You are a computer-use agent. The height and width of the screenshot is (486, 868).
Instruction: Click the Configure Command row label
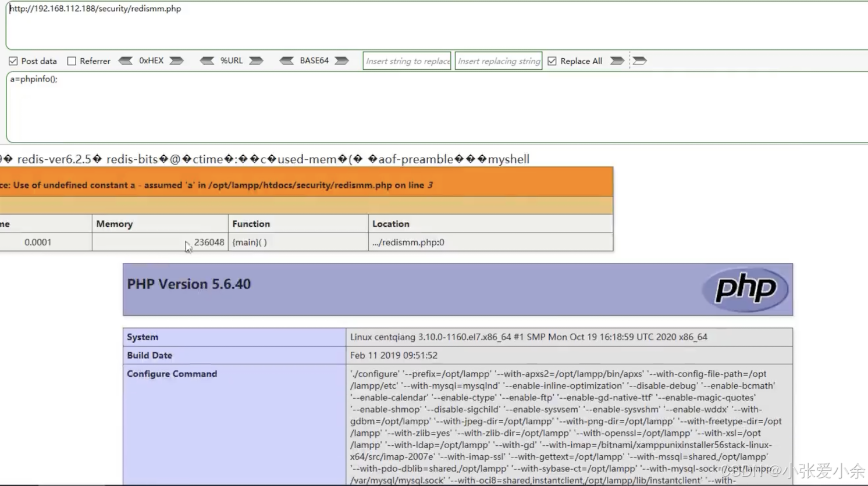point(172,374)
